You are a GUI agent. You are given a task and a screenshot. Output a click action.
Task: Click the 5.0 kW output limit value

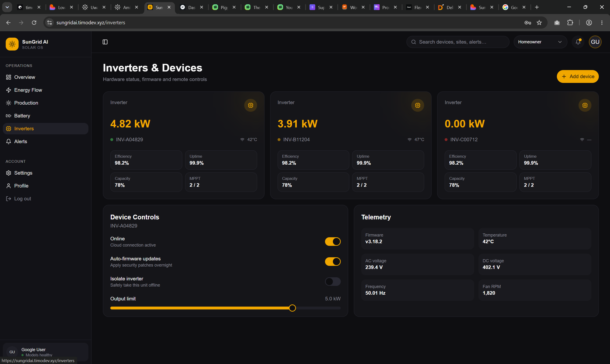coord(333,299)
